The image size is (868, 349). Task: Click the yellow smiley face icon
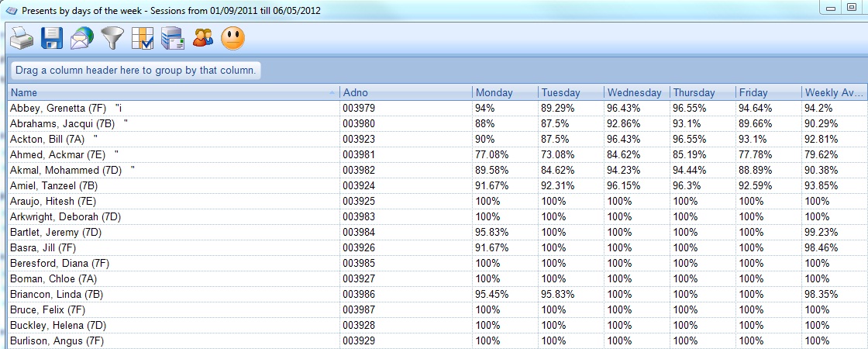(x=233, y=39)
